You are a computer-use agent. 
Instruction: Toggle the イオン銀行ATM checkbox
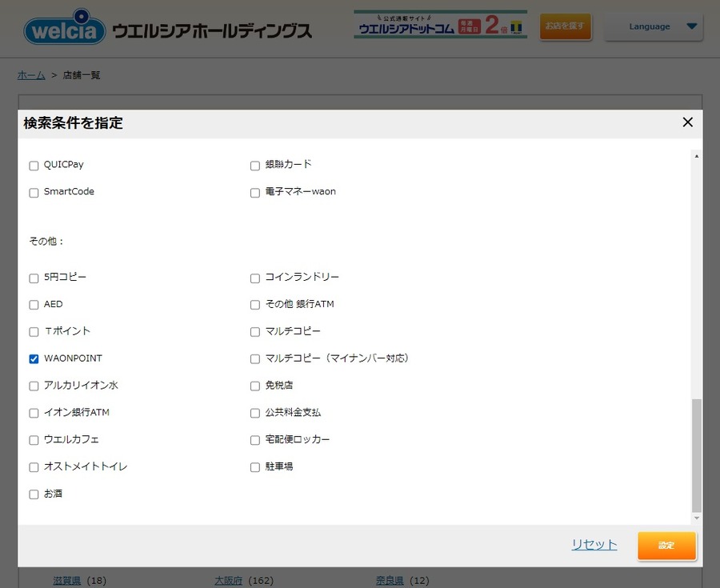click(x=34, y=413)
